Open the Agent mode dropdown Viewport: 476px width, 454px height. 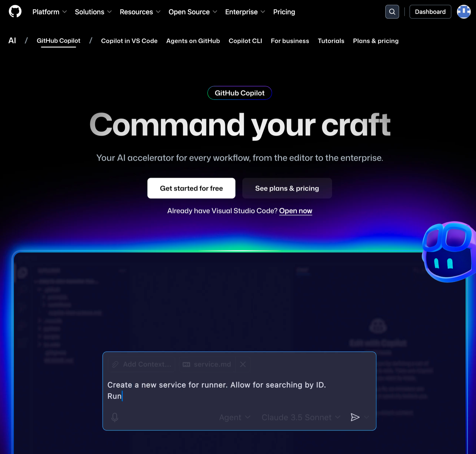click(x=234, y=417)
